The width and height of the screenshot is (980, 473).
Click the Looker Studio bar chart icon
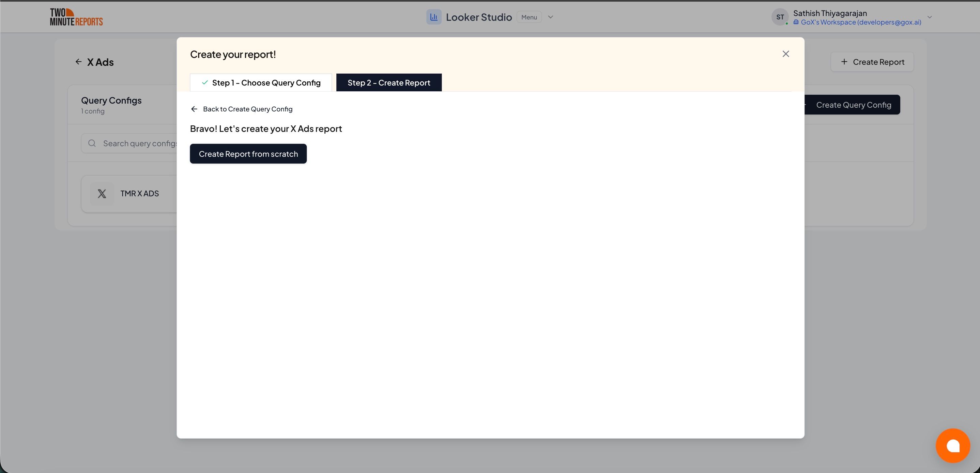(434, 17)
